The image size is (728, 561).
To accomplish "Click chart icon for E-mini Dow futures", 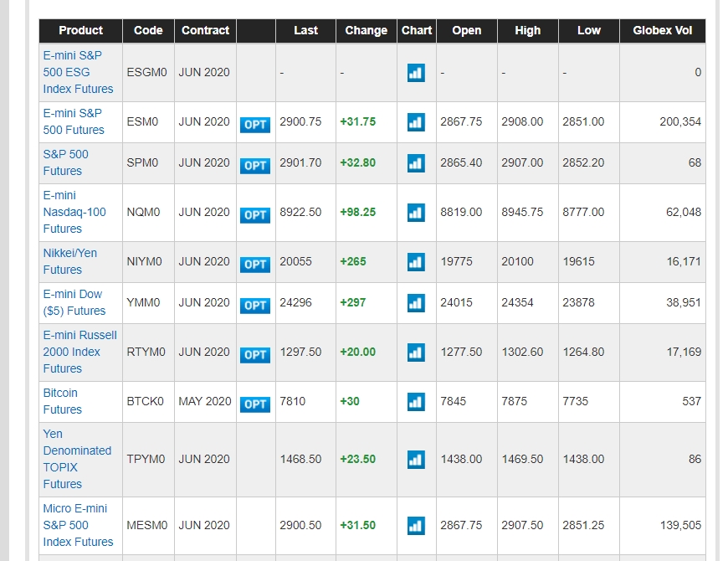I will coord(416,303).
